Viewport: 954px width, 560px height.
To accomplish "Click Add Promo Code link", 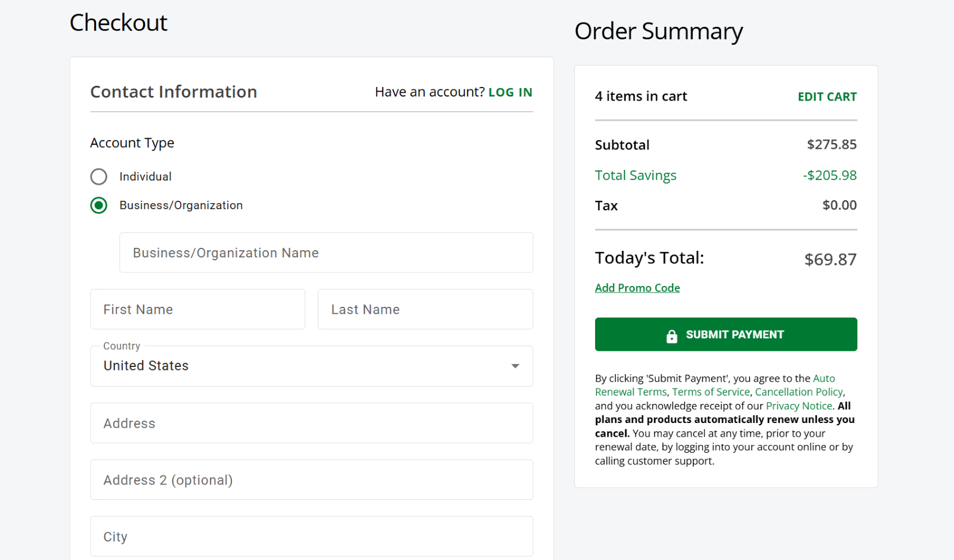I will coord(637,288).
